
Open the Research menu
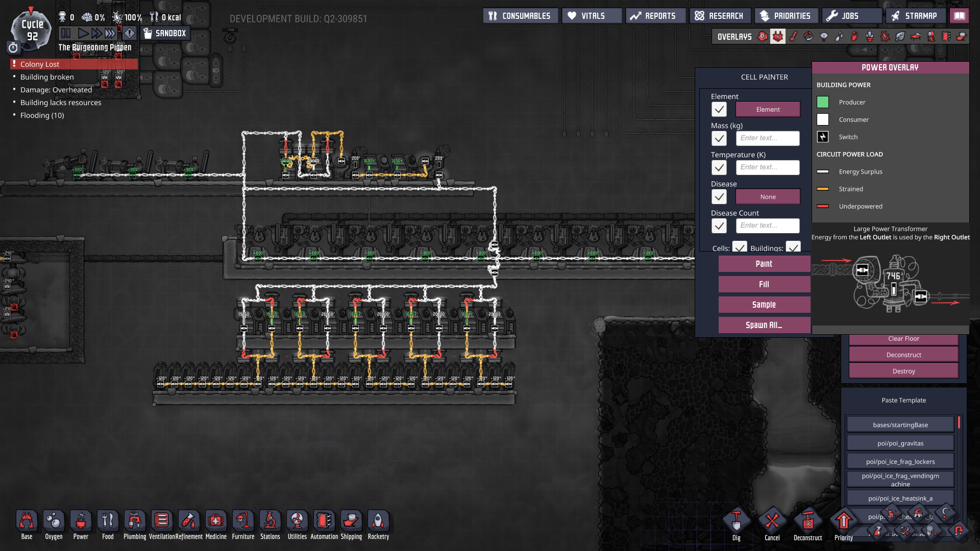coord(720,16)
